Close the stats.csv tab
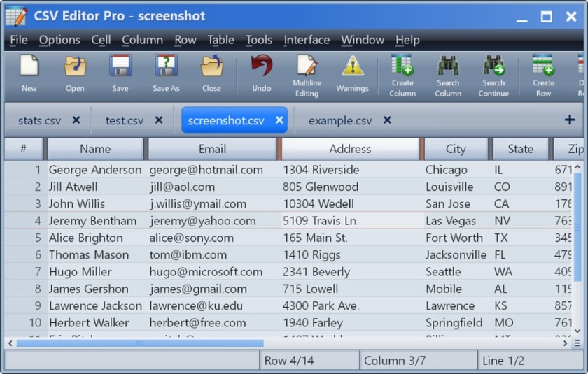 coord(76,120)
